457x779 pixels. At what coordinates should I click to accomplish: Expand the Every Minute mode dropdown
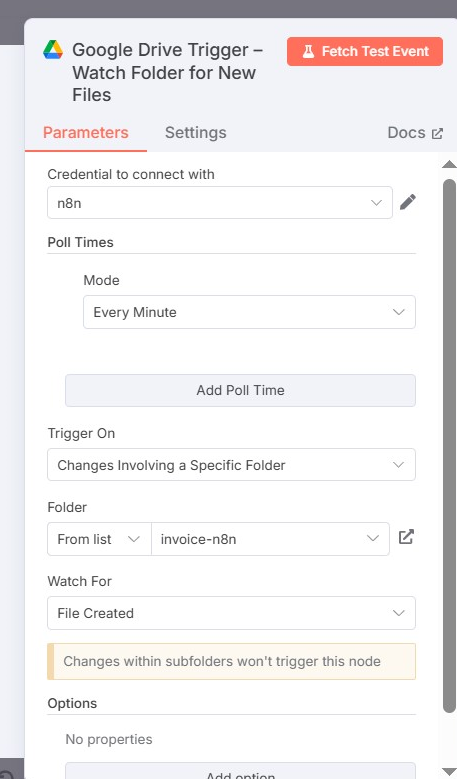249,312
